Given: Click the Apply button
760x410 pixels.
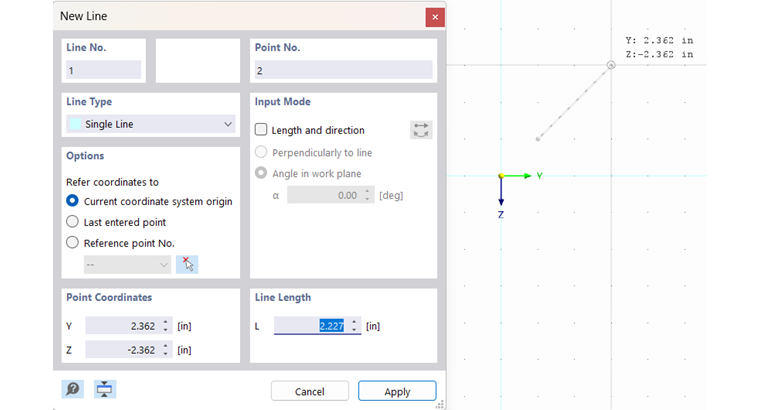Looking at the screenshot, I should click(397, 391).
